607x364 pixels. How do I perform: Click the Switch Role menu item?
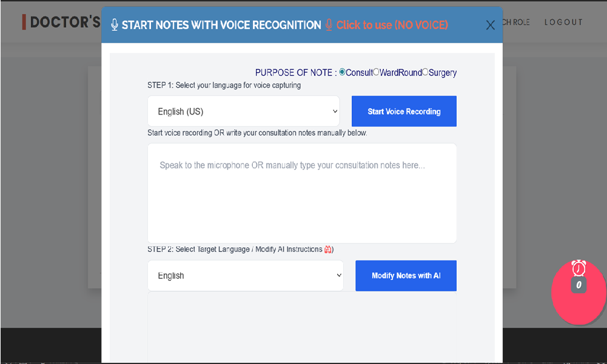tap(516, 22)
